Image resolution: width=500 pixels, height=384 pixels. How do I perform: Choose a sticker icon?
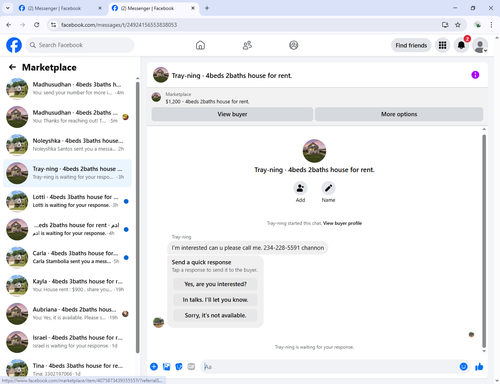tap(179, 367)
